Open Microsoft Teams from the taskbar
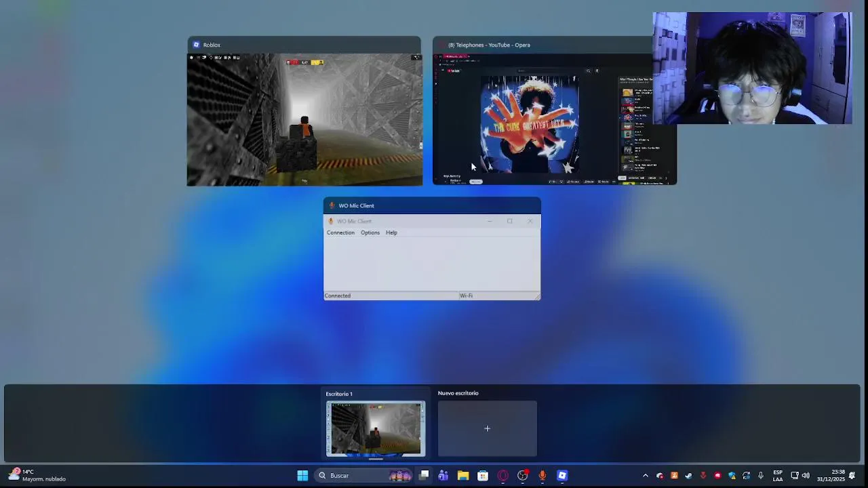Screen dimensions: 868x488 (443, 476)
